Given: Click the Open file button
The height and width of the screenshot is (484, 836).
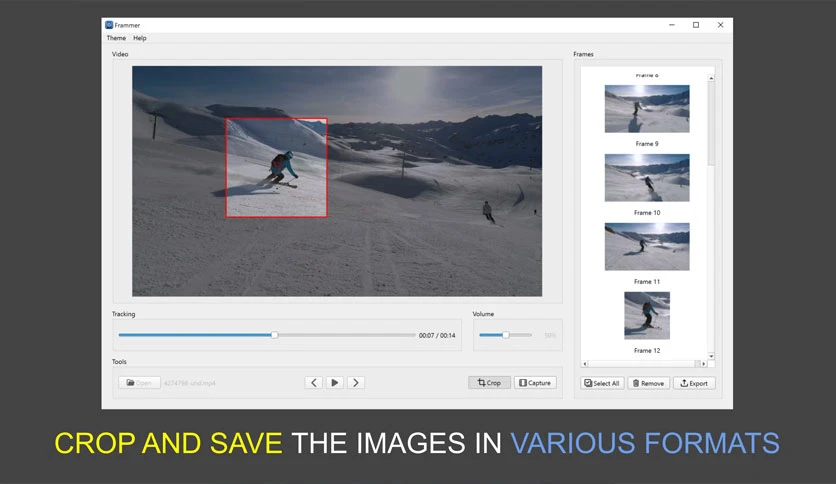Looking at the screenshot, I should pos(139,382).
